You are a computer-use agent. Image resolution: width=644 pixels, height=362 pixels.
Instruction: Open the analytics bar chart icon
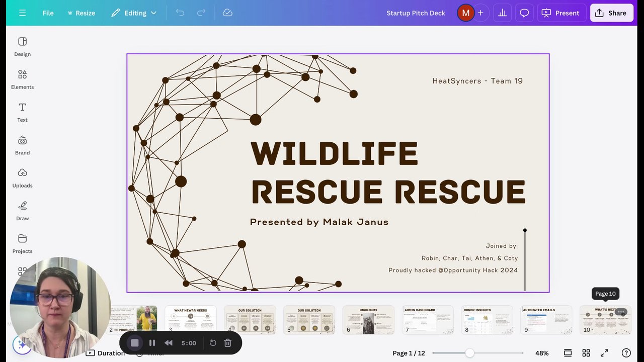tap(502, 13)
